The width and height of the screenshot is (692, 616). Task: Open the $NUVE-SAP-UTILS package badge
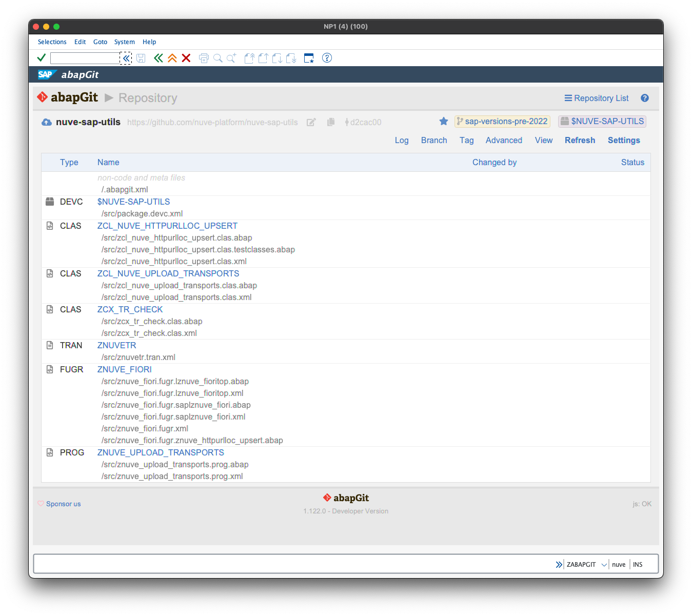(x=602, y=122)
